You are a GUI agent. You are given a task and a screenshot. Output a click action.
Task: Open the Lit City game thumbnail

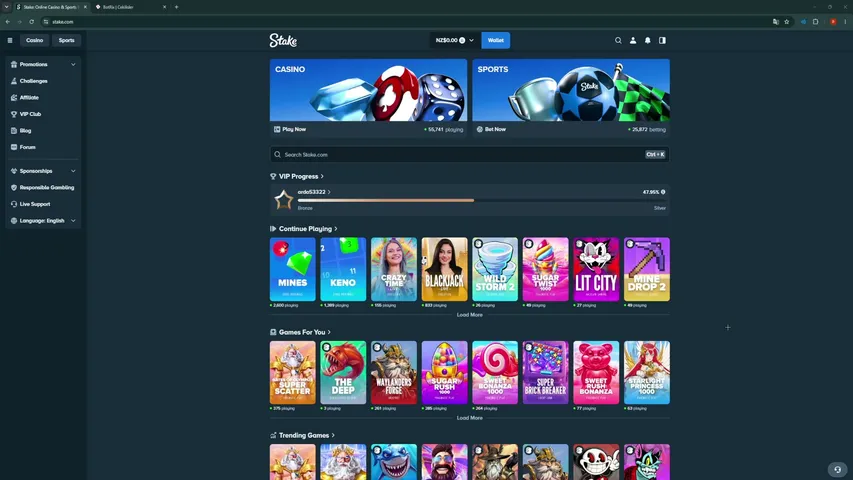pos(596,269)
